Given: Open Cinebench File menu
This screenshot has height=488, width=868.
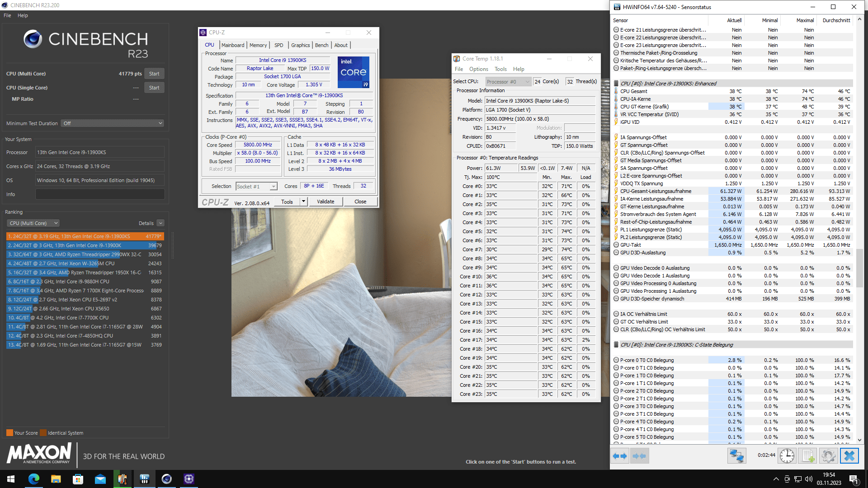Looking at the screenshot, I should click(x=7, y=15).
